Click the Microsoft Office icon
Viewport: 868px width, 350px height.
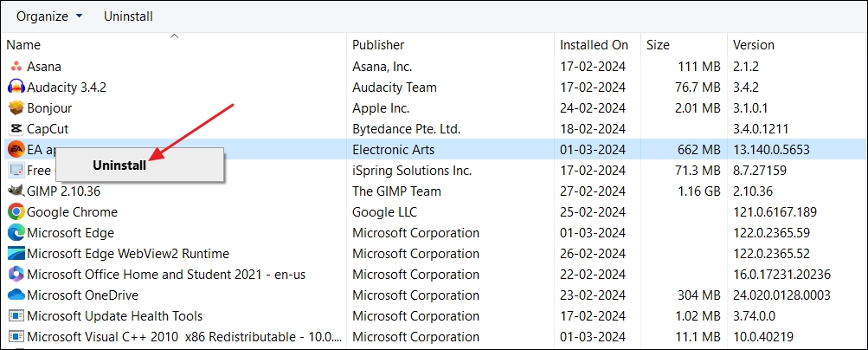tap(16, 274)
